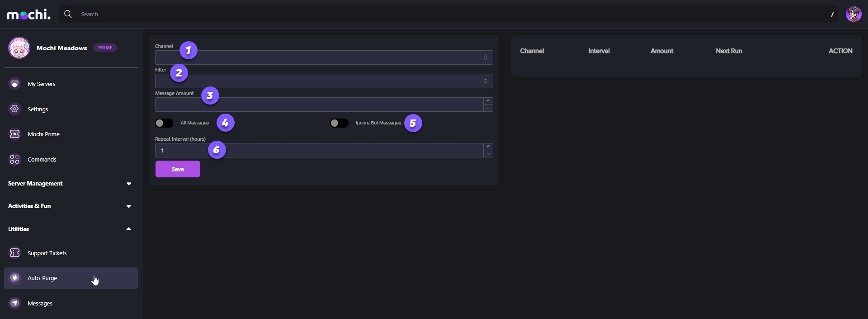The width and height of the screenshot is (868, 319).
Task: Click the search input field
Action: pos(448,14)
